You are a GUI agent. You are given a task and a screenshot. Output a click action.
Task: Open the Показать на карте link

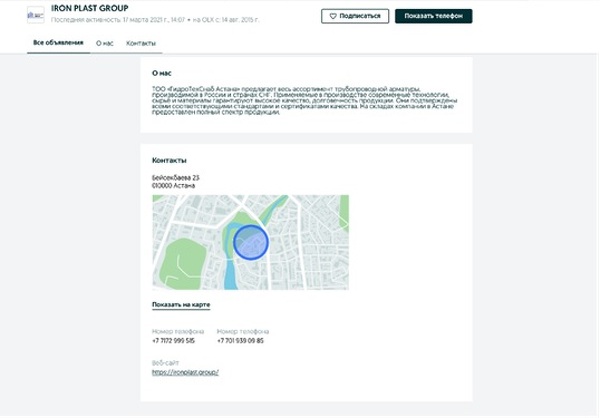pyautogui.click(x=181, y=305)
